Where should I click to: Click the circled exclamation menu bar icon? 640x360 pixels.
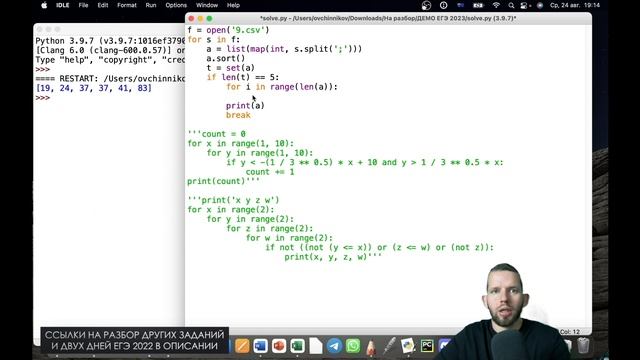[x=443, y=5]
